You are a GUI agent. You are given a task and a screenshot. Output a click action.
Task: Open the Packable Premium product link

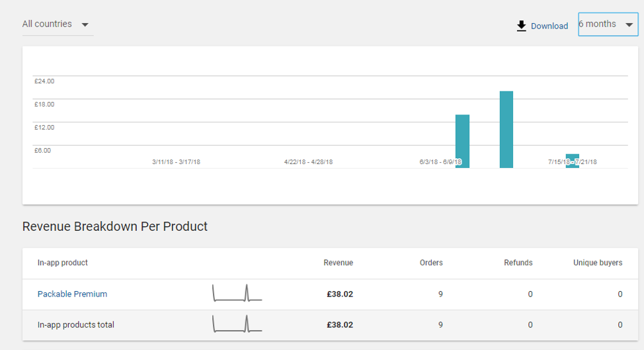72,294
